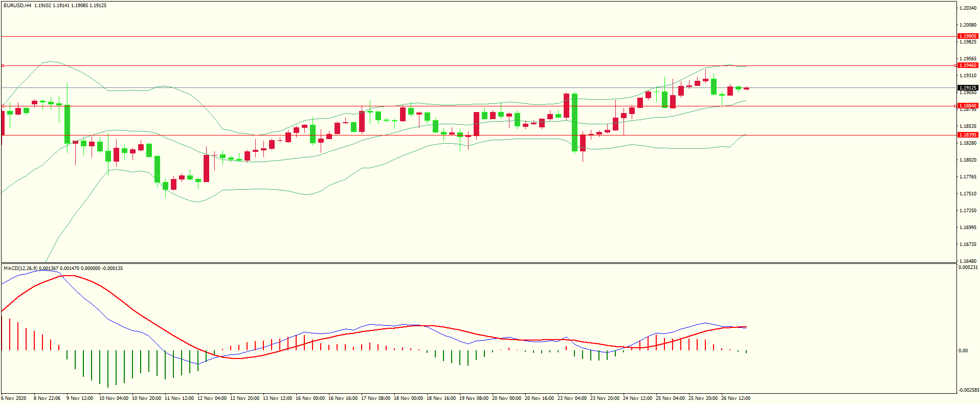Click the 24 Nov 12:00 time label
This screenshot has height=404, width=980.
637,398
